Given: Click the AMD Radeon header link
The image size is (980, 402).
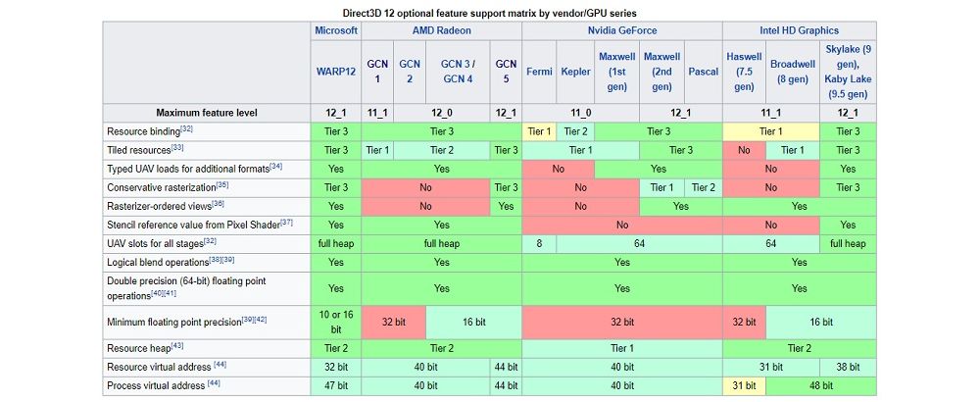Looking at the screenshot, I should tap(441, 29).
